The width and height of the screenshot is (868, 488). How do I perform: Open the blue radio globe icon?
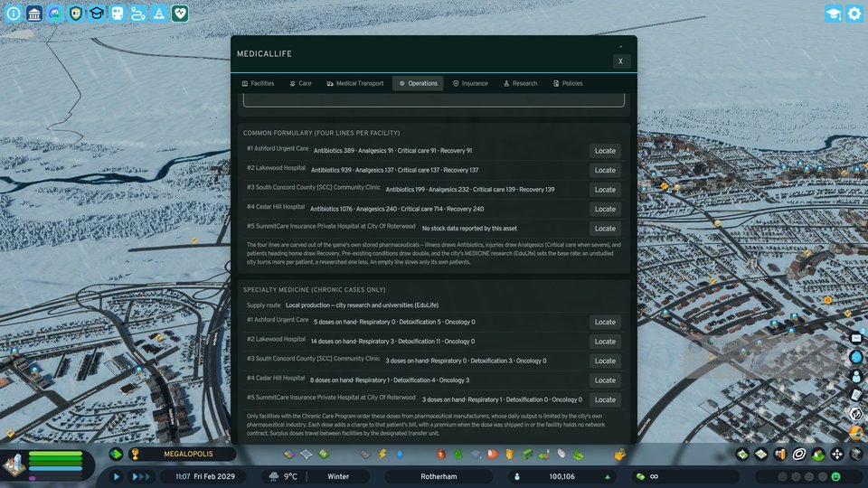coord(856,357)
